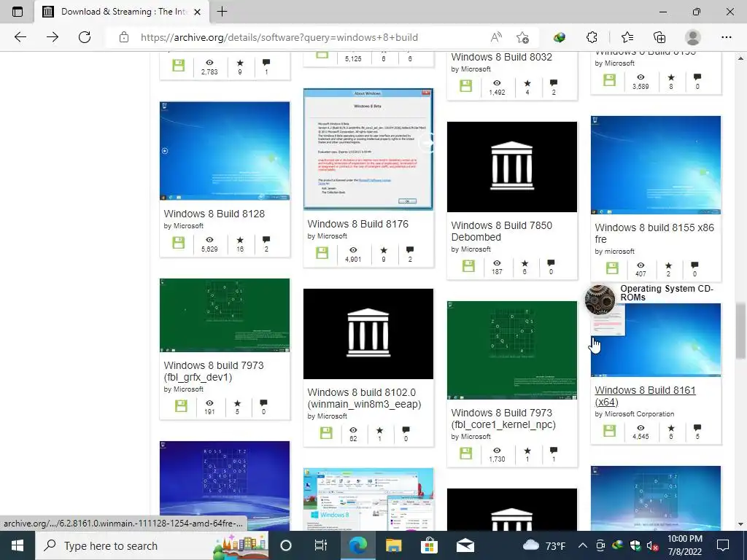The height and width of the screenshot is (560, 747).
Task: Open Collections panel
Action: (659, 37)
